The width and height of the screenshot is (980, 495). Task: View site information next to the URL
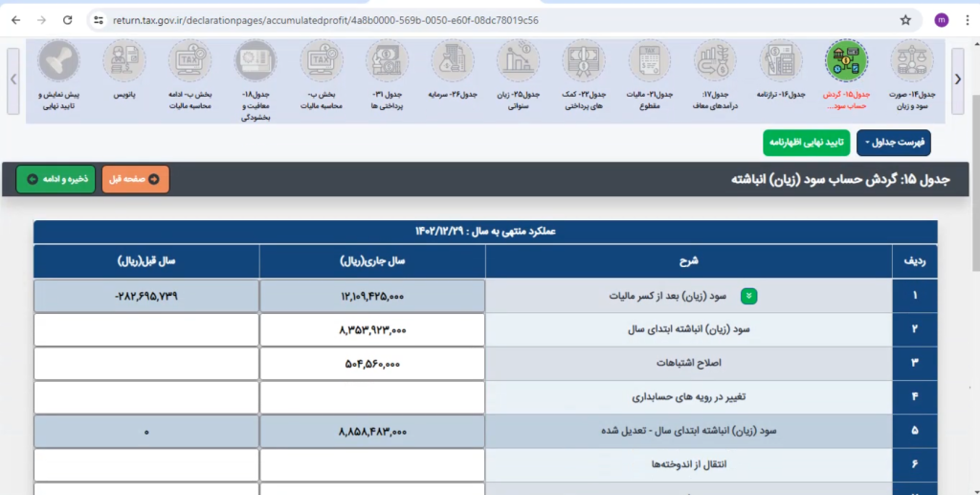coord(99,20)
